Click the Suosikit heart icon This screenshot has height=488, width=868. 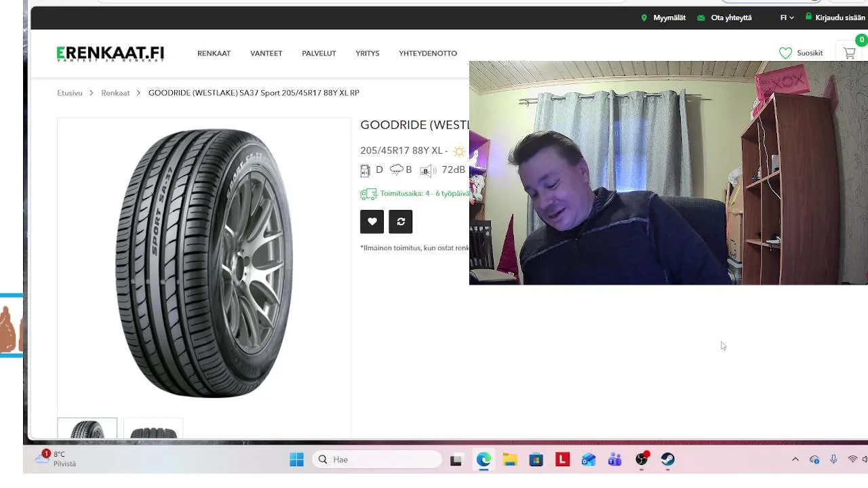(x=785, y=53)
